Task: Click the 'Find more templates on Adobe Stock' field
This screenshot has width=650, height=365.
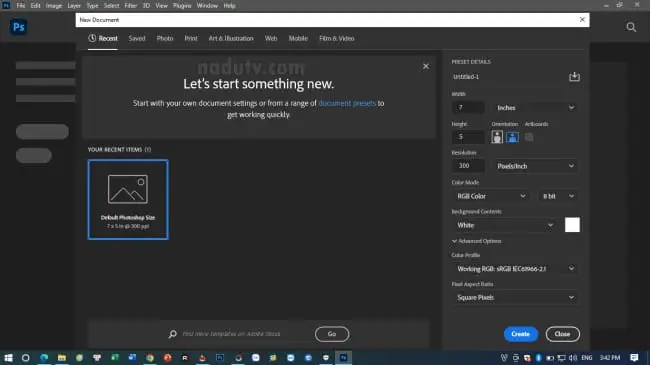Action: pos(245,334)
